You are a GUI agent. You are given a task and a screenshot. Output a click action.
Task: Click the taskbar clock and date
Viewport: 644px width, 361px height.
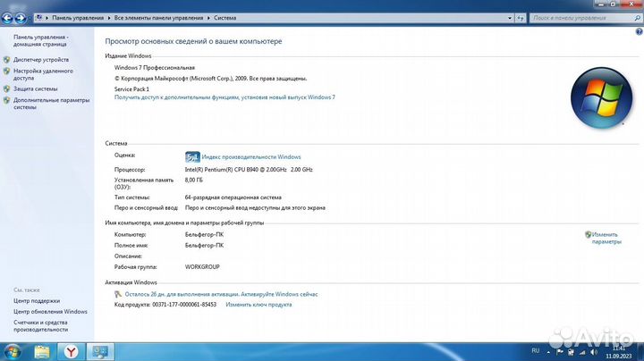coord(619,352)
